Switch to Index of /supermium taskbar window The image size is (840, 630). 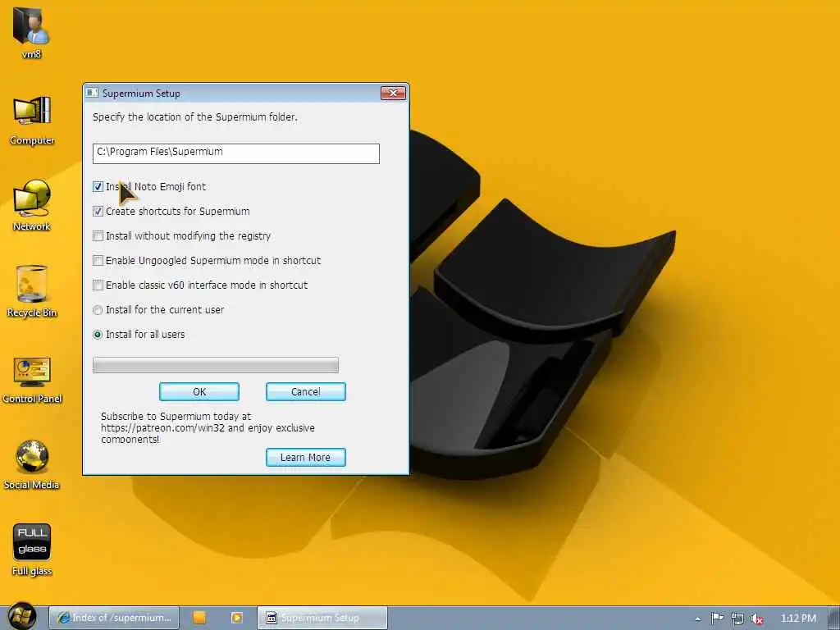pyautogui.click(x=114, y=618)
